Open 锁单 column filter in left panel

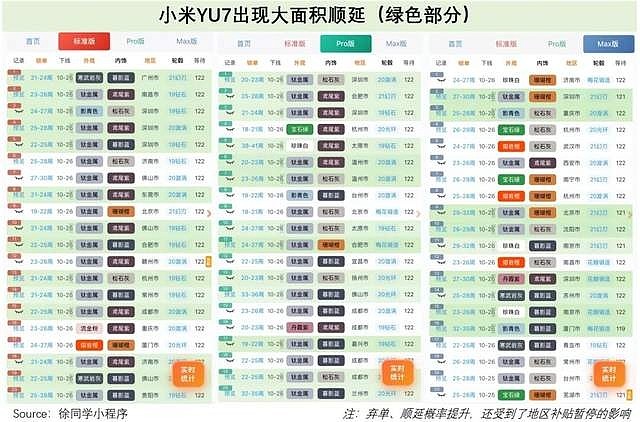41,60
